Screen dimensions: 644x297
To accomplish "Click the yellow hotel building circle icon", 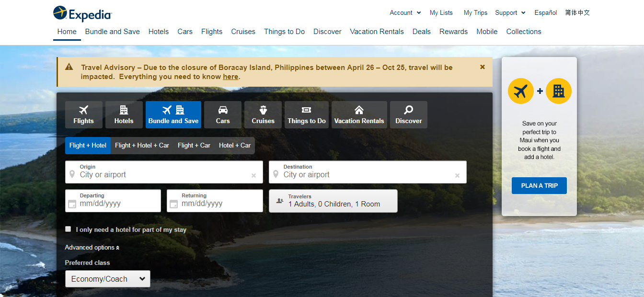I will 559,91.
